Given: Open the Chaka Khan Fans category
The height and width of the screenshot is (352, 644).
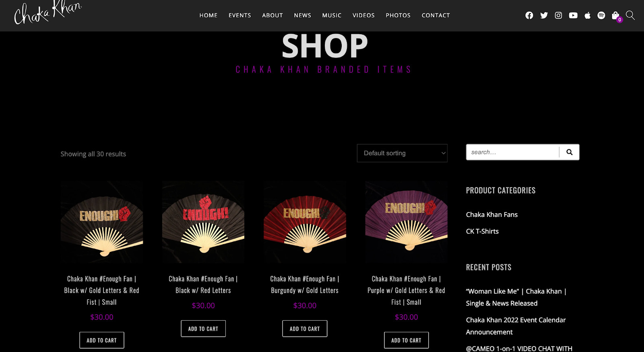Looking at the screenshot, I should [x=492, y=214].
